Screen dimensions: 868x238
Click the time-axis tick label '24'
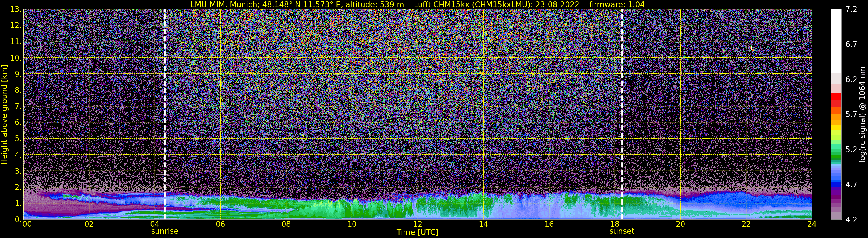click(812, 224)
